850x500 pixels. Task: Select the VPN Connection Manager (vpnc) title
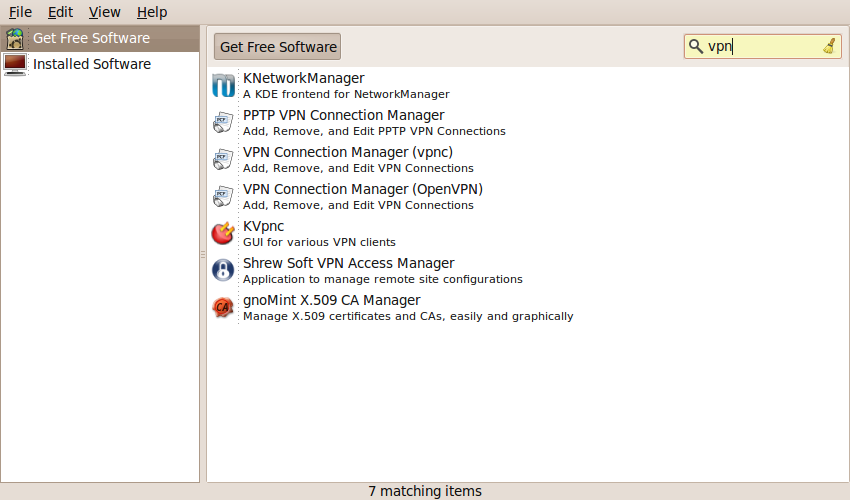[347, 152]
